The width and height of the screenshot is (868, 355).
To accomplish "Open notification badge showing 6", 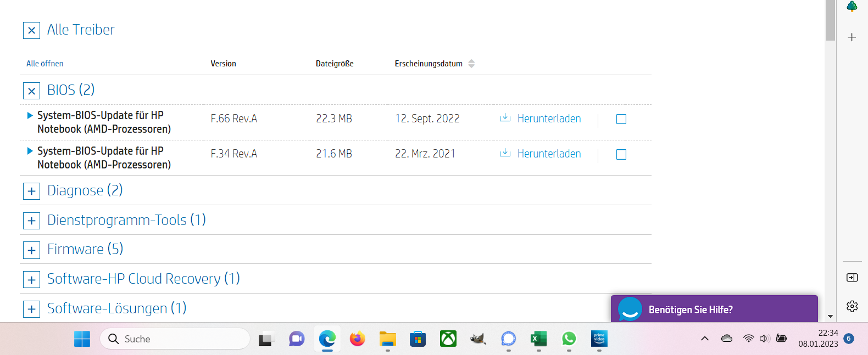I will tap(849, 339).
